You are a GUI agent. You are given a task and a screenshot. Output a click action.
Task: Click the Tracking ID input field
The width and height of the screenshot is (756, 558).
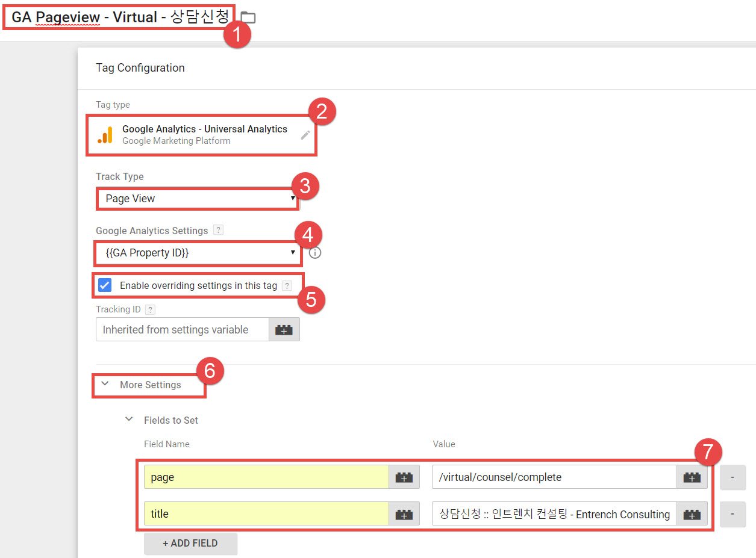coord(183,329)
